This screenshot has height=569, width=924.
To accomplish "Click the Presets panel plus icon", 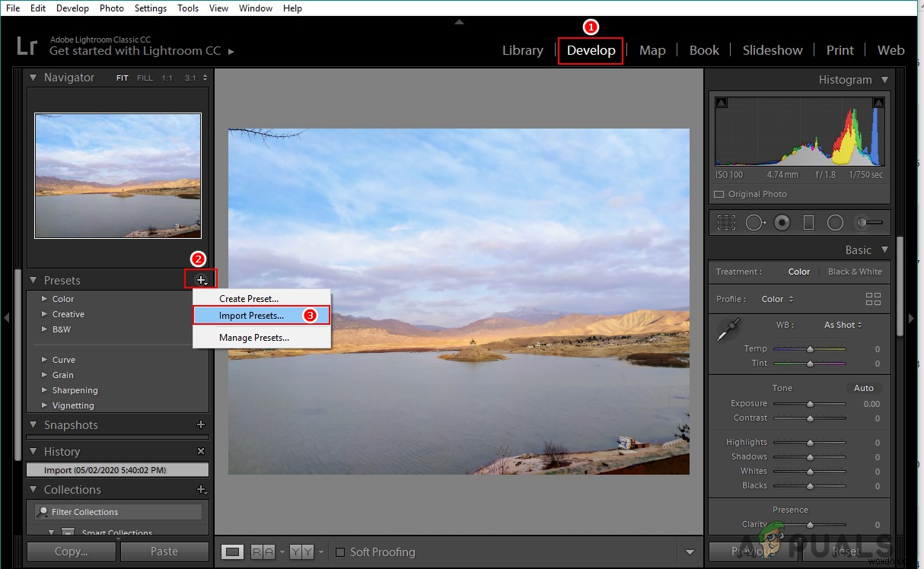I will pos(201,280).
